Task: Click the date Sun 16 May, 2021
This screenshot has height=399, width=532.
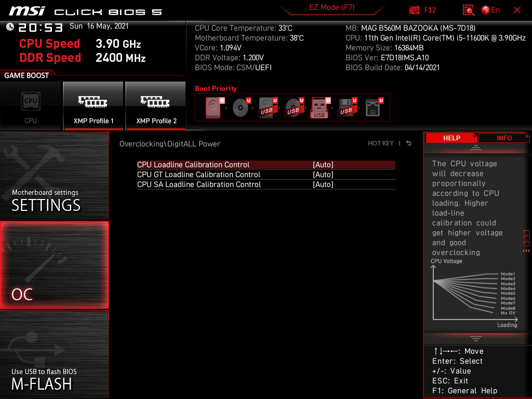Action: pyautogui.click(x=99, y=26)
